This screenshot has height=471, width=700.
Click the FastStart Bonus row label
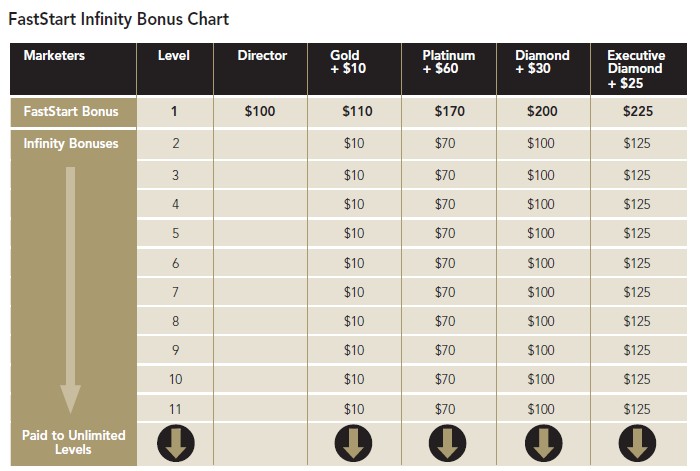pyautogui.click(x=71, y=111)
